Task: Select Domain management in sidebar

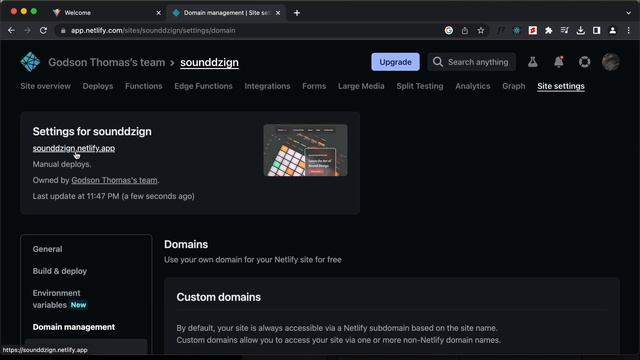Action: 73,327
